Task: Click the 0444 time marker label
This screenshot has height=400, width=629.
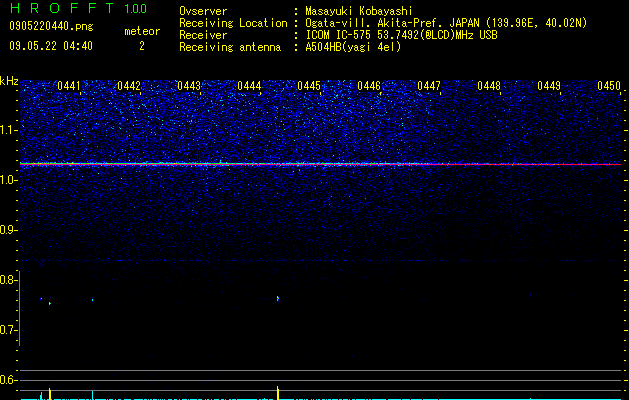Action: [249, 86]
